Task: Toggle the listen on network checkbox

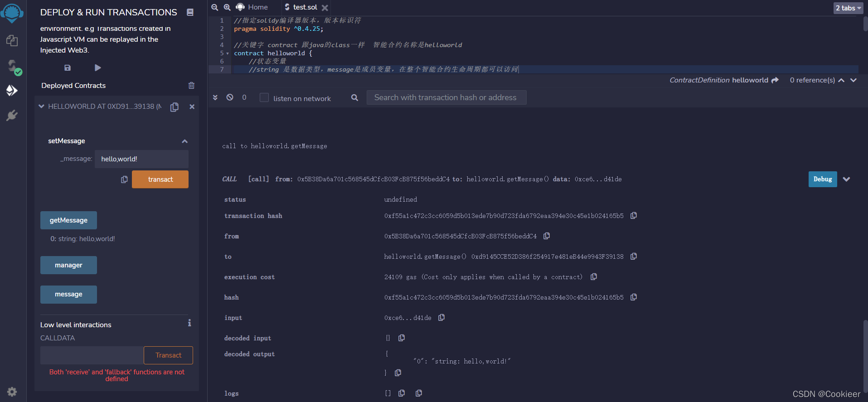Action: click(x=264, y=98)
